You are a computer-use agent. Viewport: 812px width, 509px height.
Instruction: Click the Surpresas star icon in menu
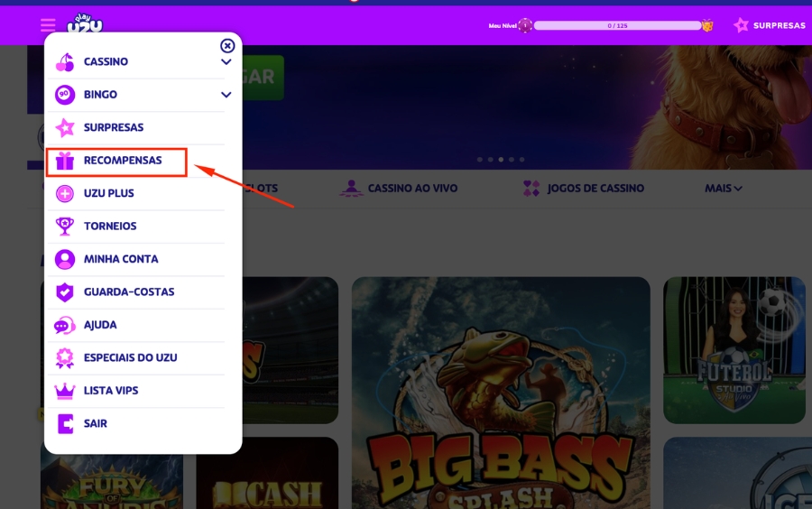pyautogui.click(x=65, y=127)
